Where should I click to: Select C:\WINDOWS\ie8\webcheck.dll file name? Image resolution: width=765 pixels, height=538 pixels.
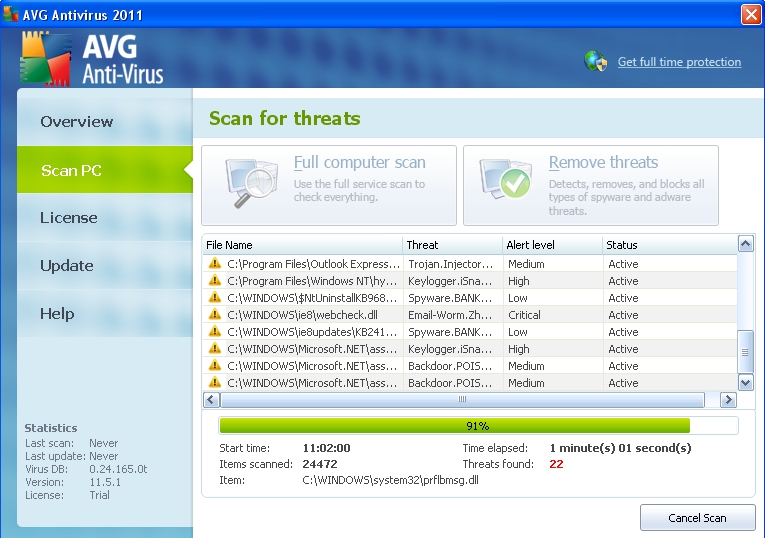[x=302, y=315]
